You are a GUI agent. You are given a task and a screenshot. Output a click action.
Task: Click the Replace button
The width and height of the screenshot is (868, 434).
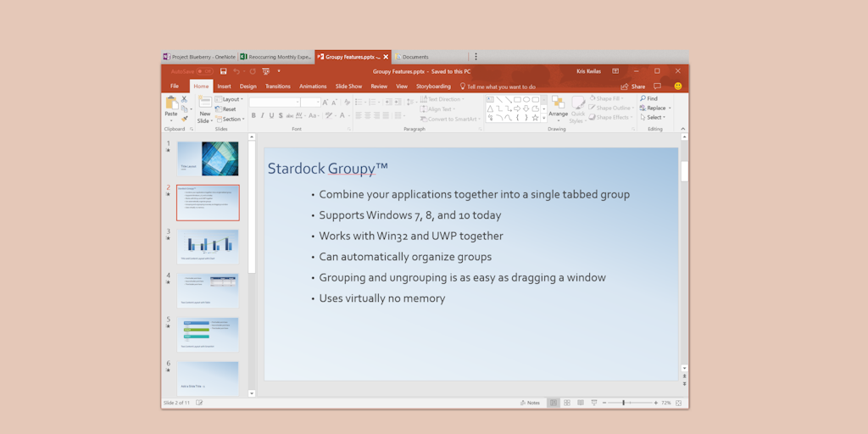tap(655, 108)
